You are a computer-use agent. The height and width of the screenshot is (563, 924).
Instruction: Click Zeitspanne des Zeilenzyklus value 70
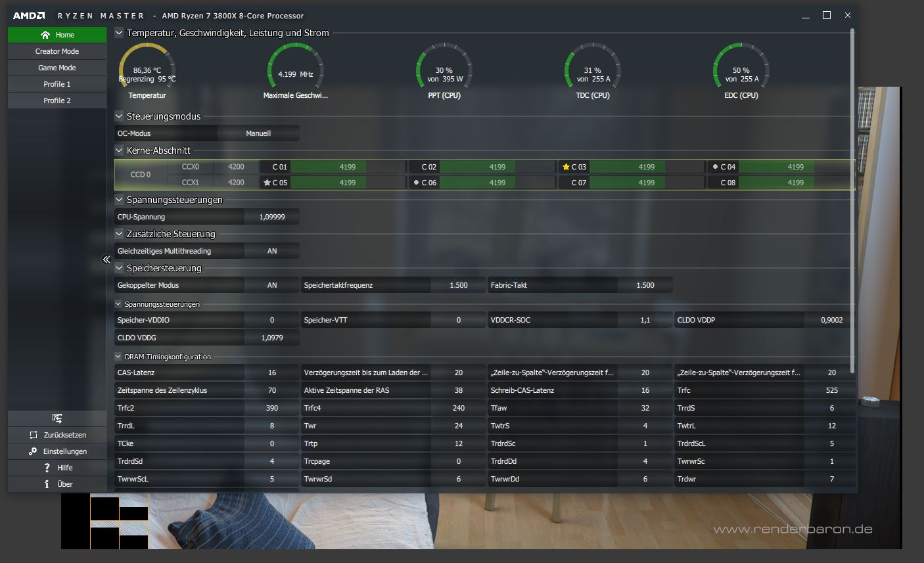pos(272,390)
